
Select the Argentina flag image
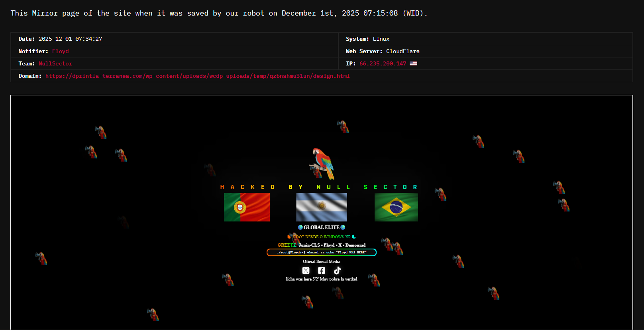tap(322, 207)
